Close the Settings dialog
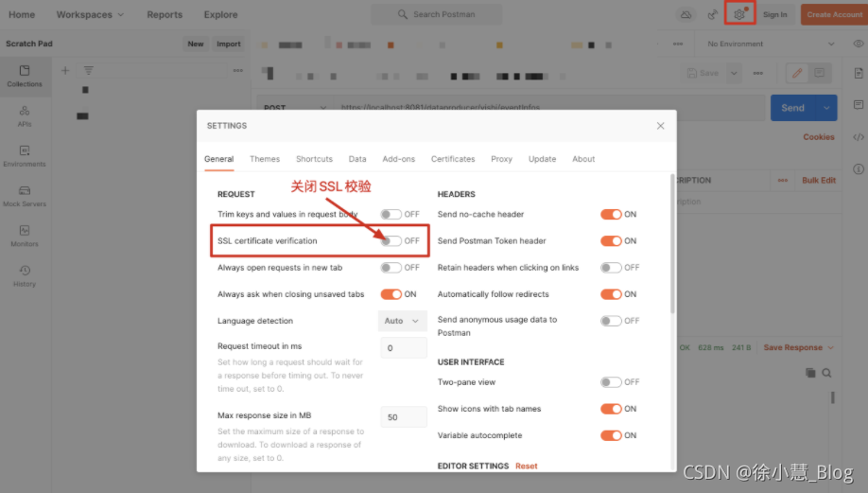 (660, 126)
